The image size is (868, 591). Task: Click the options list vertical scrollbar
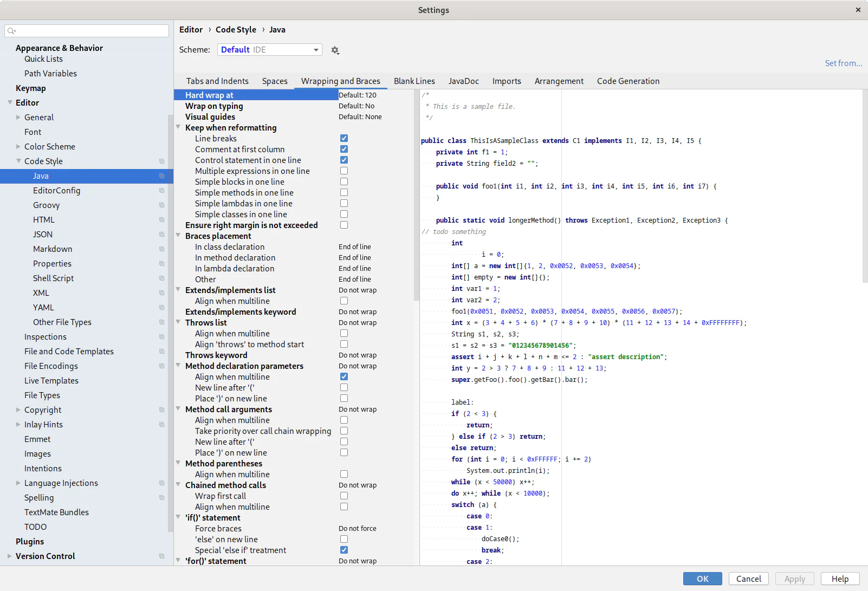click(416, 195)
